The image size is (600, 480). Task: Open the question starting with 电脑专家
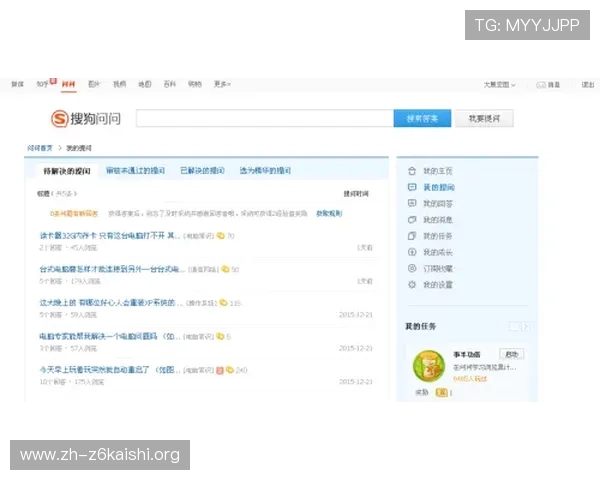click(x=110, y=336)
